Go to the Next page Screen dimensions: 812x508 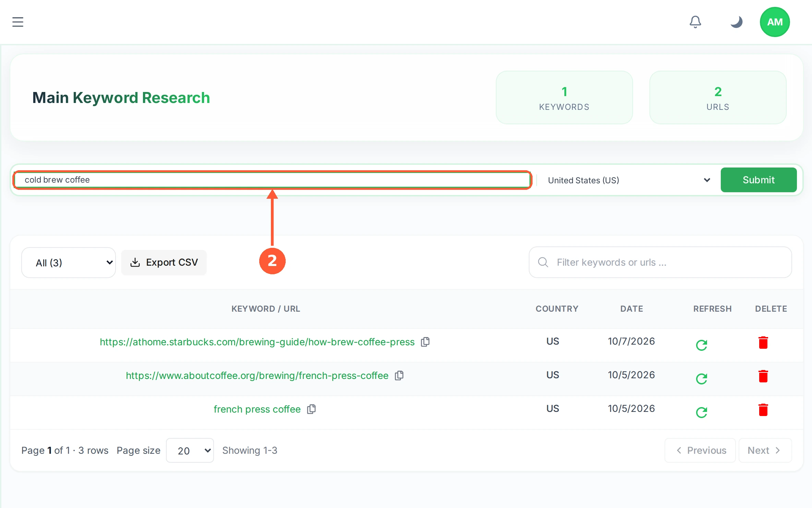(x=765, y=450)
